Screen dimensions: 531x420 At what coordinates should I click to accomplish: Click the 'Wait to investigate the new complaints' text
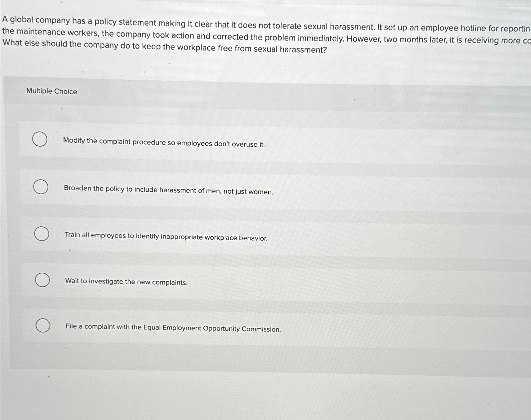coord(126,283)
